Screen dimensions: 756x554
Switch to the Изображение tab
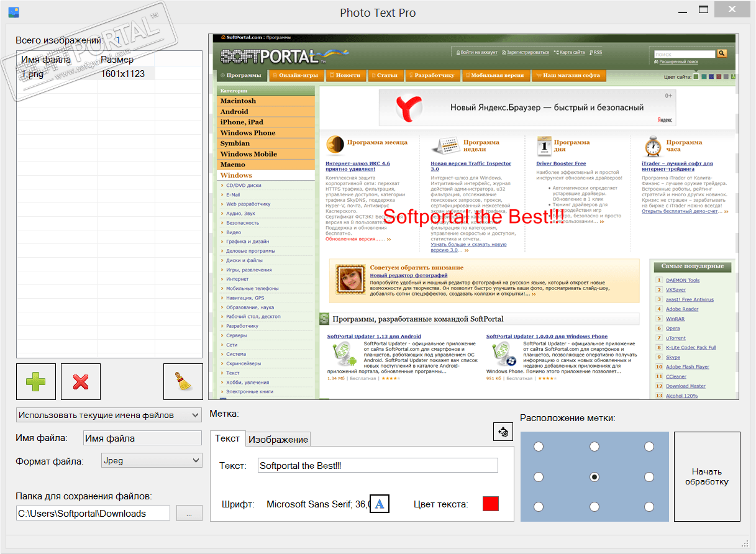[278, 440]
